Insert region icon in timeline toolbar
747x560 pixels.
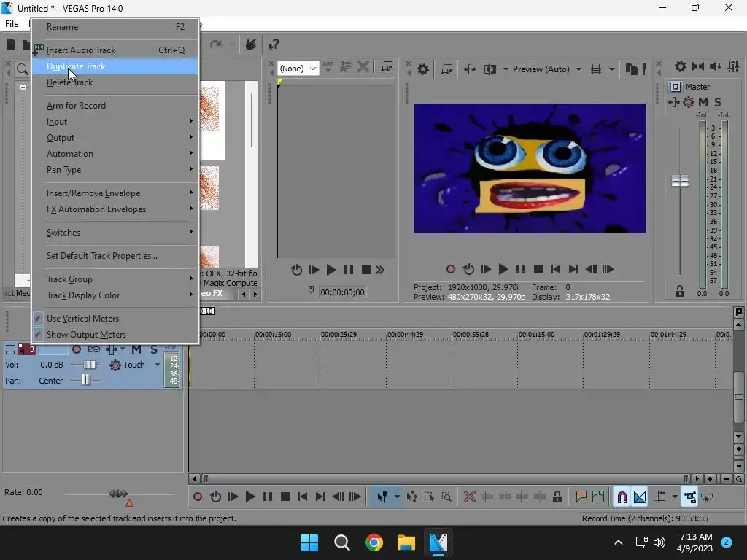tap(598, 497)
